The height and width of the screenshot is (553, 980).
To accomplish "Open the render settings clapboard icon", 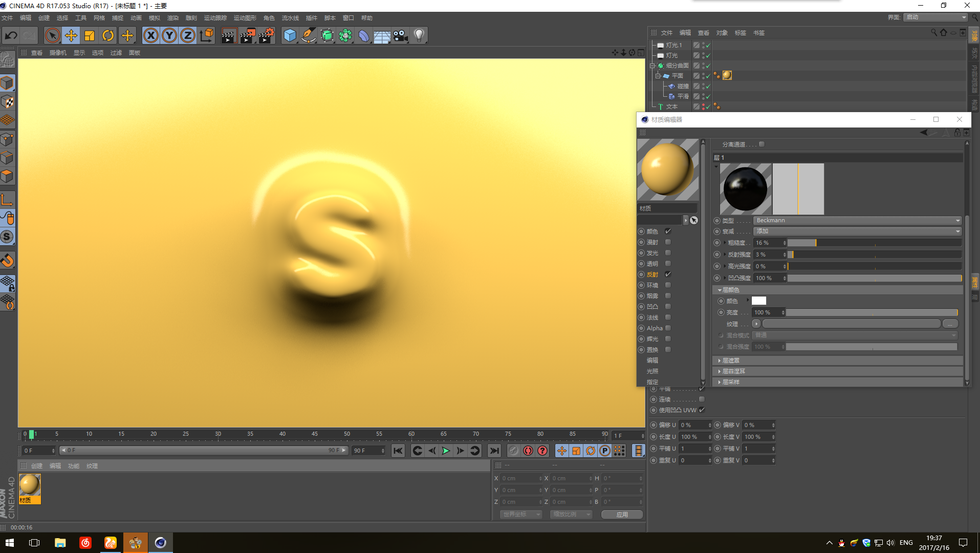I will click(266, 35).
